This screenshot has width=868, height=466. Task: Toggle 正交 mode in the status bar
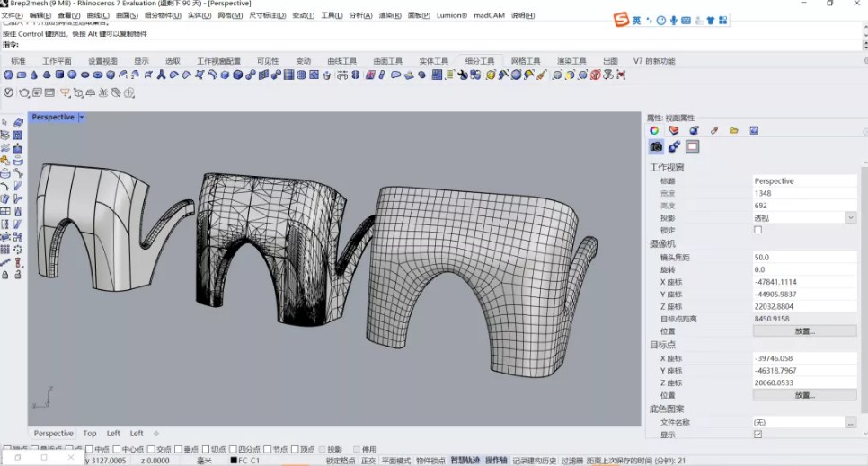click(x=368, y=461)
